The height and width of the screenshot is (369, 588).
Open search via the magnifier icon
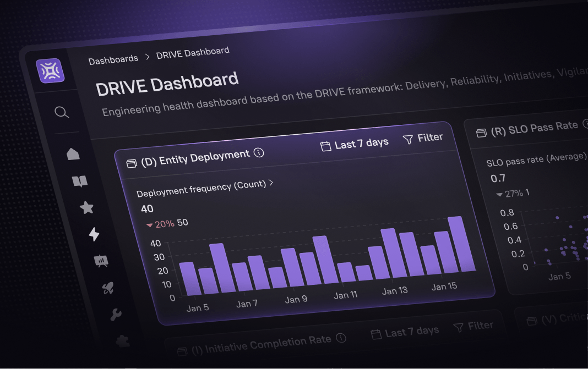point(62,112)
